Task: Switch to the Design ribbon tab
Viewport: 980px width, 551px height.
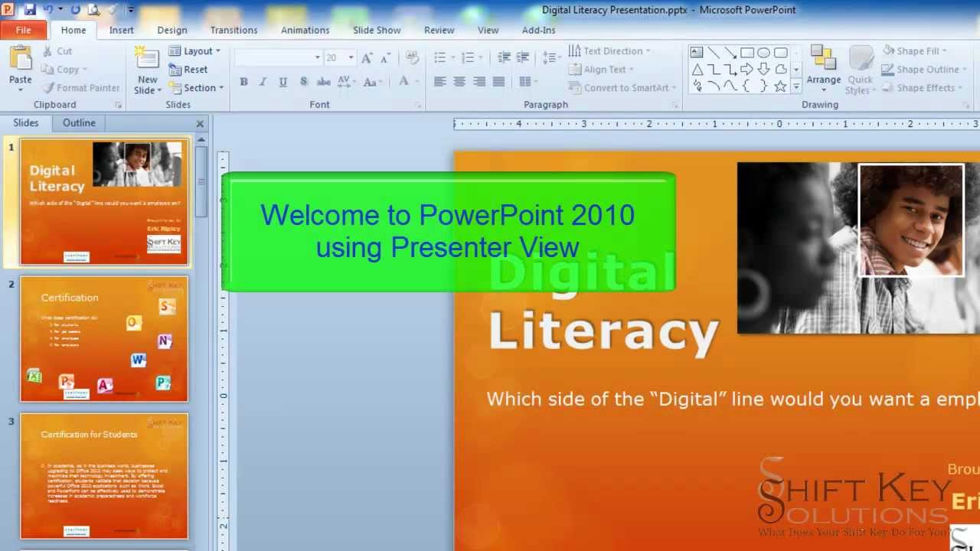Action: point(171,30)
